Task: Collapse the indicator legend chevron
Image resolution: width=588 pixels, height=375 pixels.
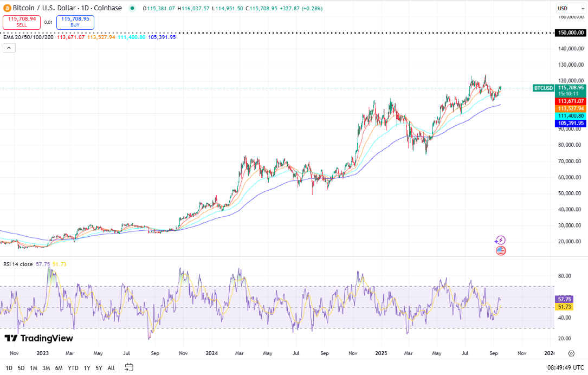Action: click(9, 48)
